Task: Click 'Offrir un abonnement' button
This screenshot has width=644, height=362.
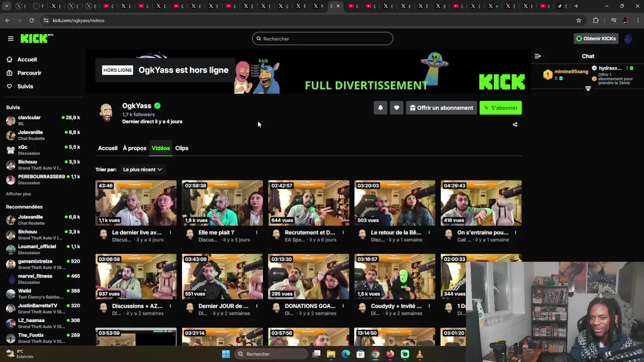Action: coord(441,108)
